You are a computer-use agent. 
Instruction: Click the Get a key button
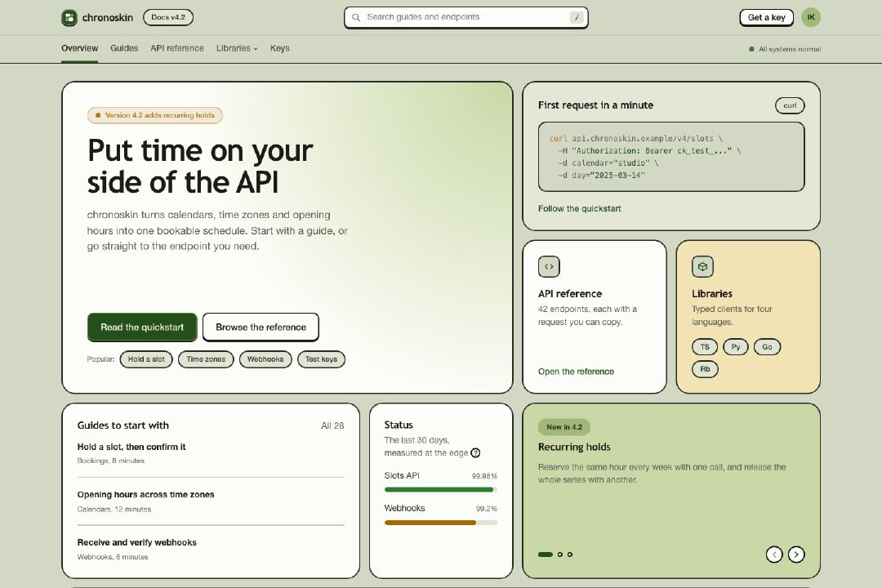(x=766, y=17)
